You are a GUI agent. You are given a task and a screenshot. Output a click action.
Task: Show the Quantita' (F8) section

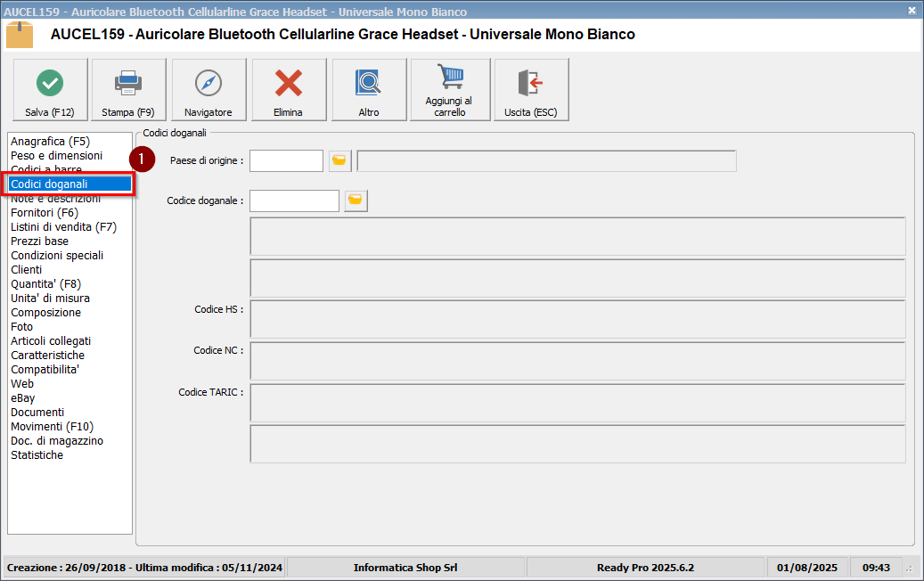click(x=45, y=284)
